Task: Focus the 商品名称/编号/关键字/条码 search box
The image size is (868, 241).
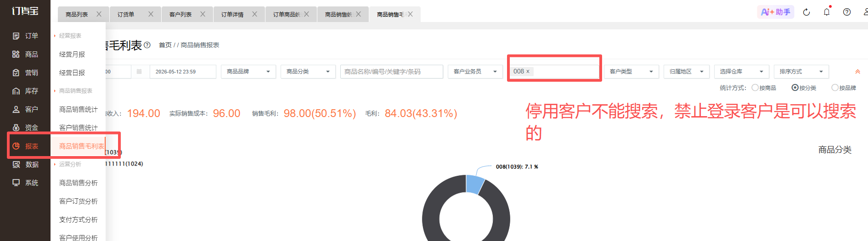Action: tap(392, 72)
